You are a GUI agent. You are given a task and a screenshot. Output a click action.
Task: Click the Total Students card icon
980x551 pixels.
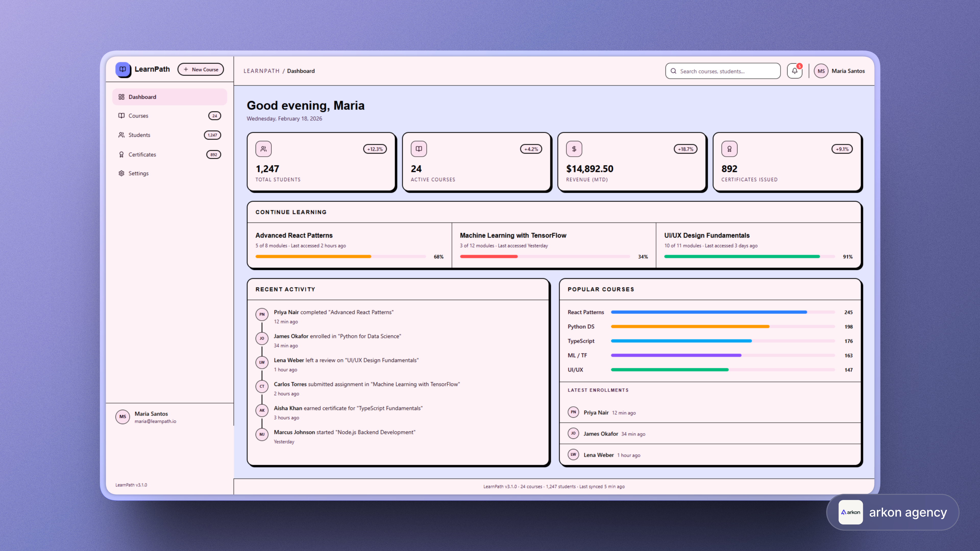point(263,149)
